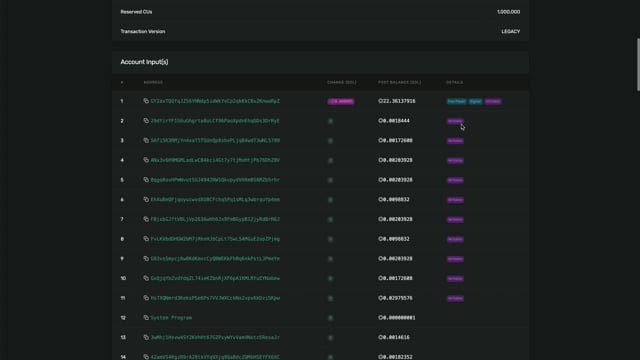640x360 pixels.
Task: Select post balance 0.0018444
Action: click(x=394, y=121)
